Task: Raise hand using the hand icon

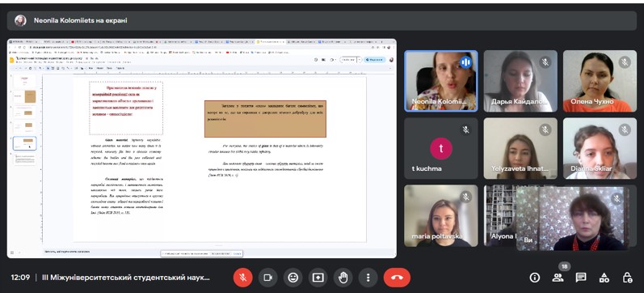Action: 343,278
